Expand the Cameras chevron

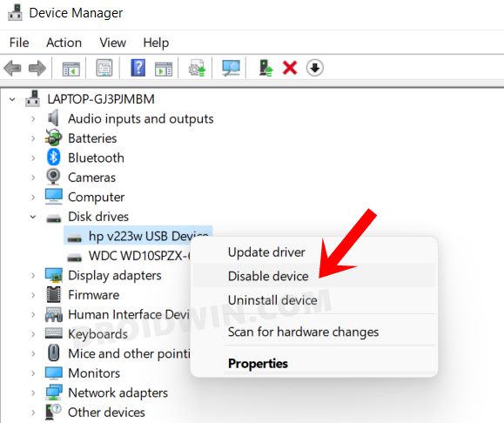click(33, 178)
